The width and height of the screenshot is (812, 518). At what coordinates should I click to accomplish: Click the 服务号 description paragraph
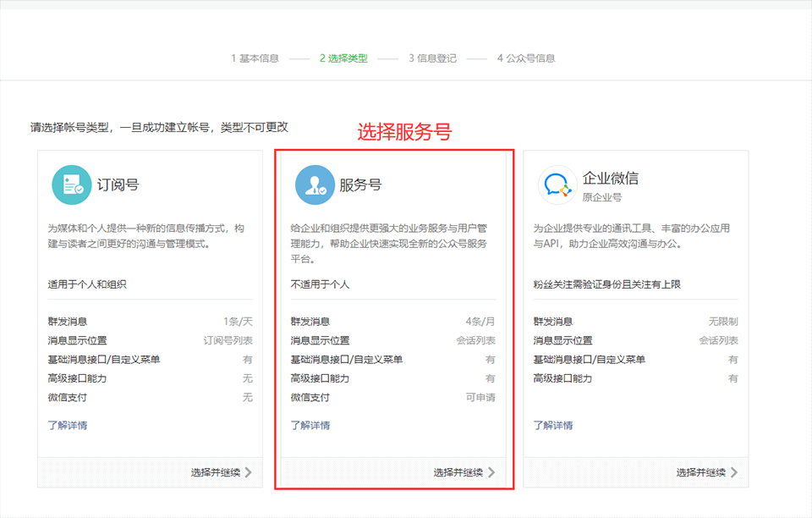point(389,244)
